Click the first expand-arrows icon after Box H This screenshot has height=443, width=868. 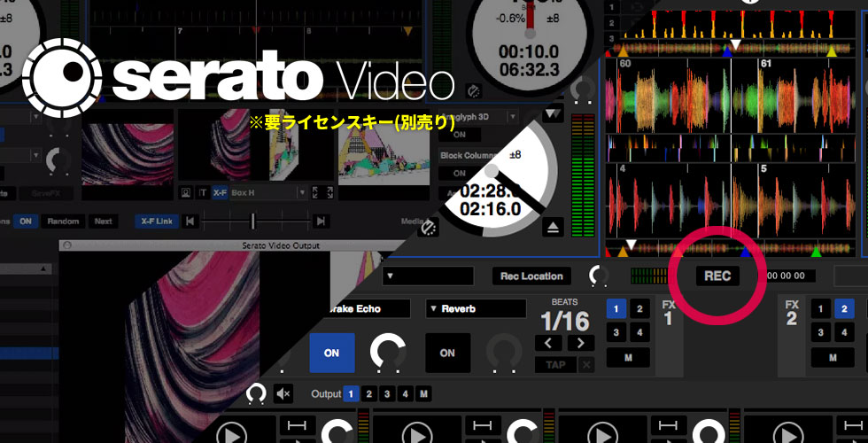point(315,193)
